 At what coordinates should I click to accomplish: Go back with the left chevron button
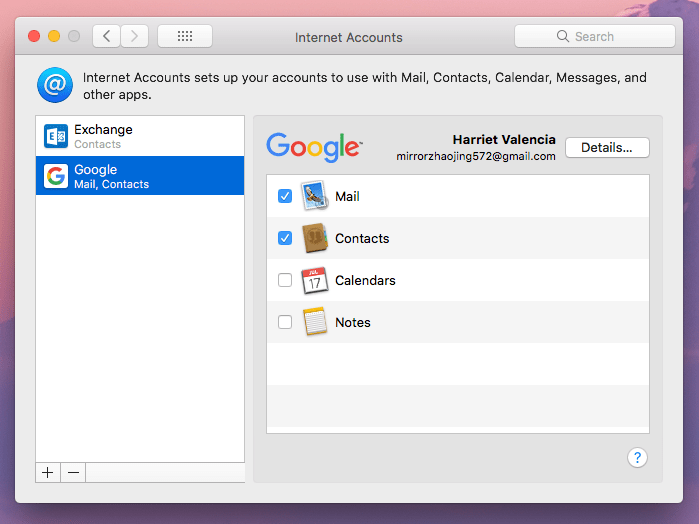[x=106, y=36]
